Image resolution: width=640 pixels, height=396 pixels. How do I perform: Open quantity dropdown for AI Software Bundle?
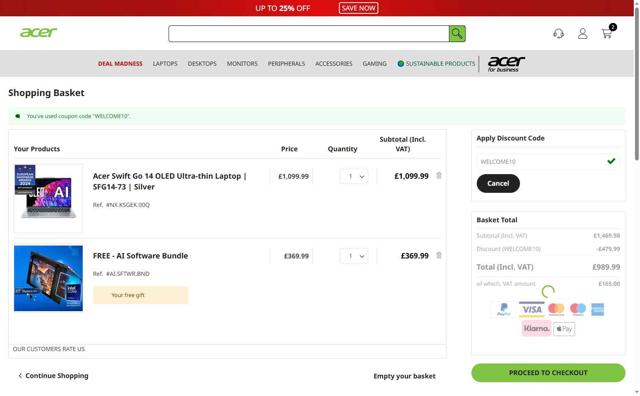(x=354, y=256)
